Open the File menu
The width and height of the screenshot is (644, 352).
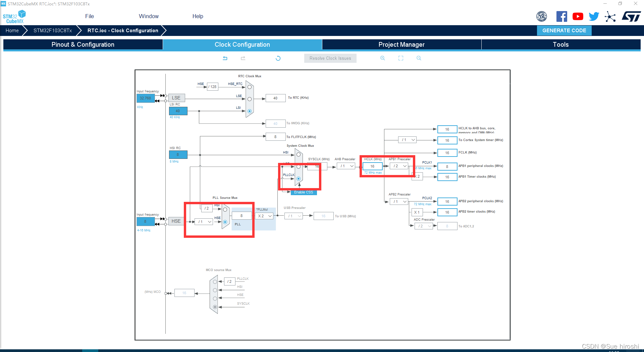point(90,16)
